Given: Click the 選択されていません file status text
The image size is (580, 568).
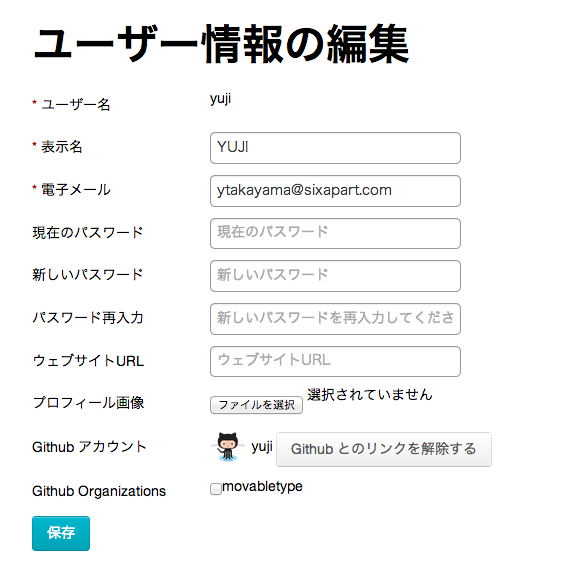Looking at the screenshot, I should [370, 395].
